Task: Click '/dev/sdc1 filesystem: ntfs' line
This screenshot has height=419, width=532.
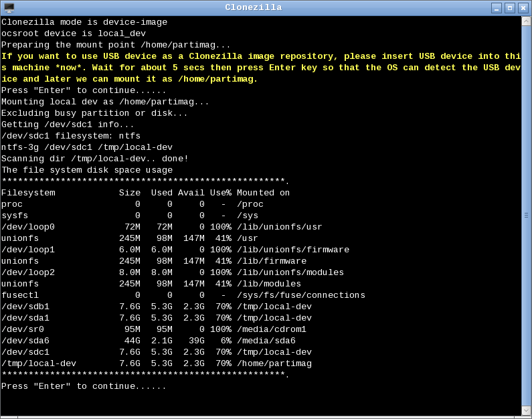Action: click(x=70, y=136)
